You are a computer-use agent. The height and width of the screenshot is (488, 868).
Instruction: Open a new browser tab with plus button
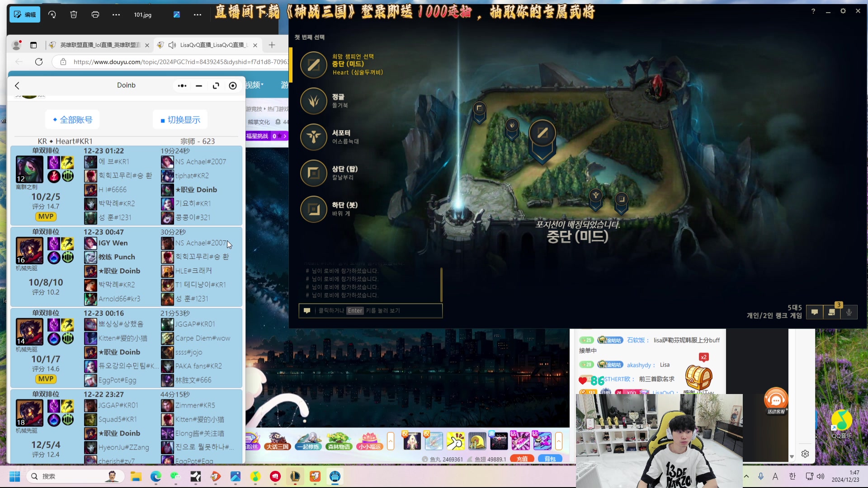coord(272,45)
